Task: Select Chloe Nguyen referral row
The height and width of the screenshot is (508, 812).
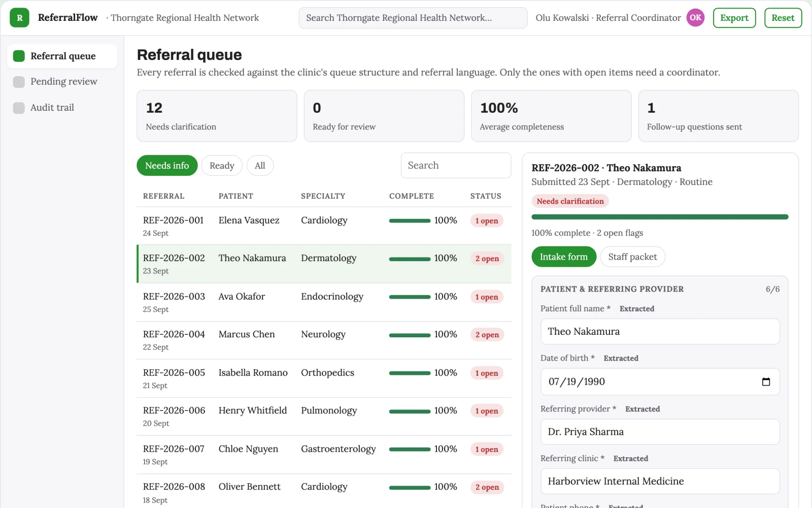Action: click(x=324, y=455)
